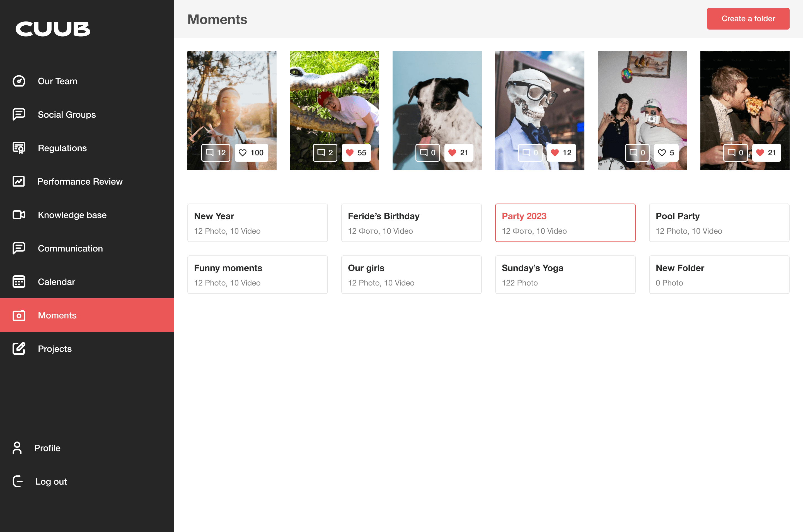Open the Sunday's Yoga folder
This screenshot has width=803, height=532.
point(565,275)
